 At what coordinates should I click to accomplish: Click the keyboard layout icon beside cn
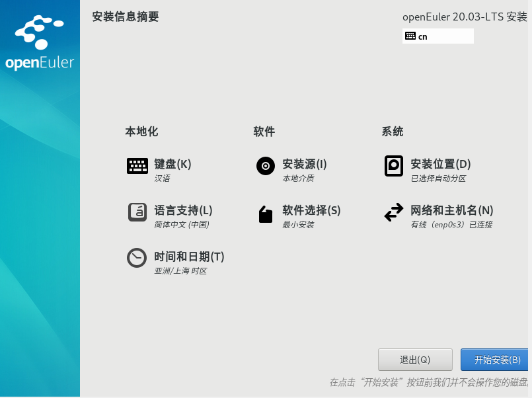click(x=410, y=36)
